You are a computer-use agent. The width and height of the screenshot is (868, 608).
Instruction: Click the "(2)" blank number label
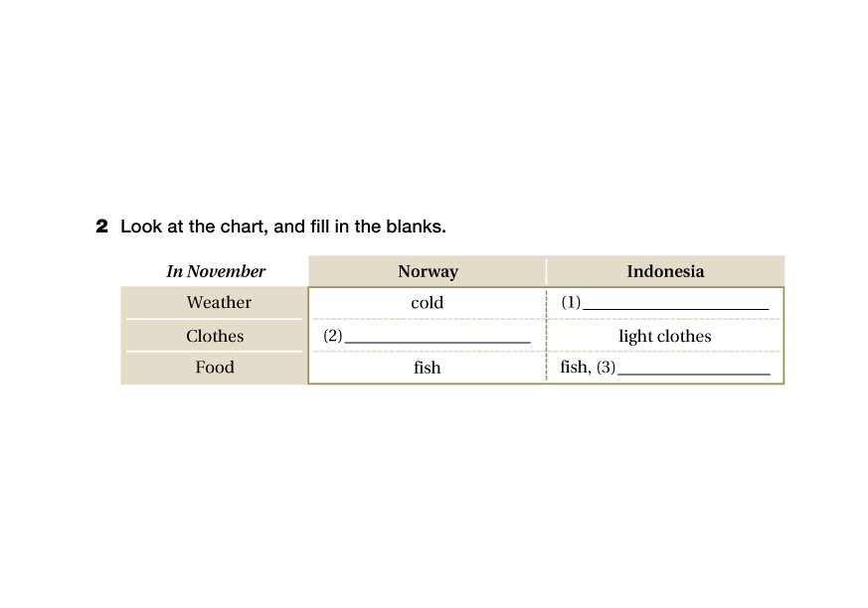click(332, 336)
